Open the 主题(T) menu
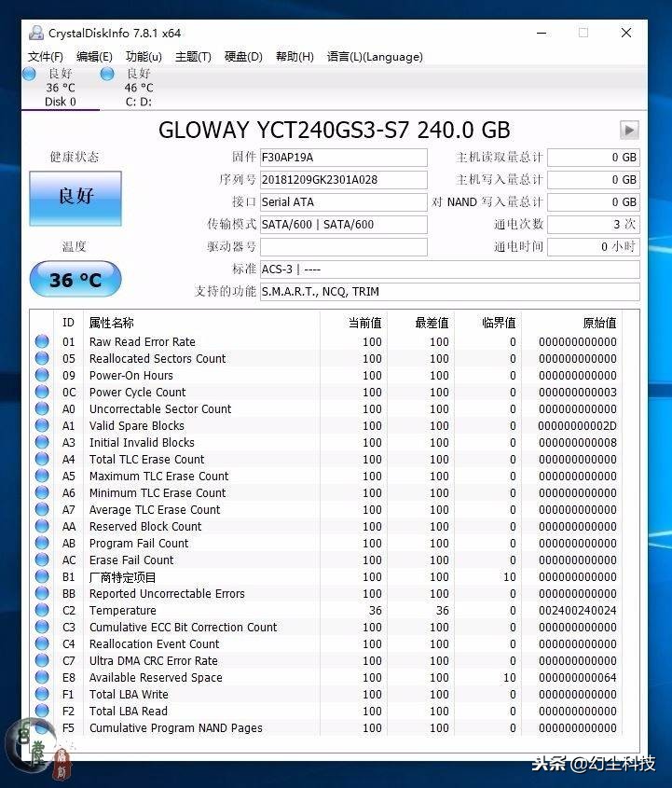This screenshot has width=672, height=788. pyautogui.click(x=193, y=57)
